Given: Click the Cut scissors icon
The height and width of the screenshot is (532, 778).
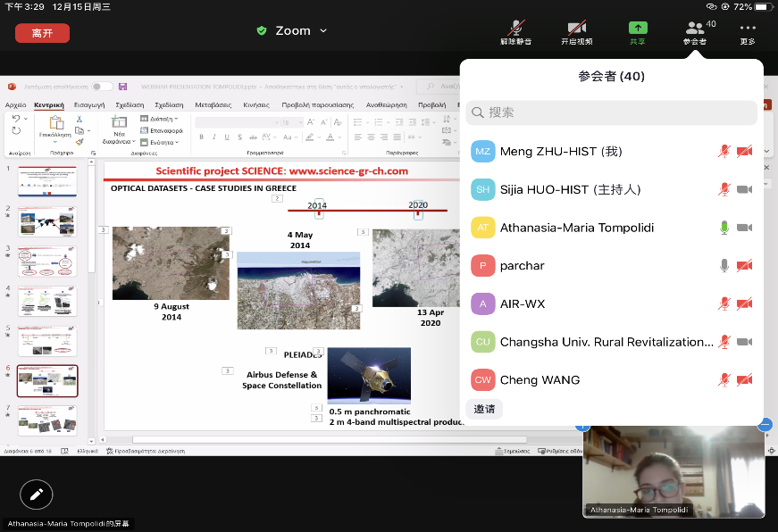Looking at the screenshot, I should (x=79, y=119).
